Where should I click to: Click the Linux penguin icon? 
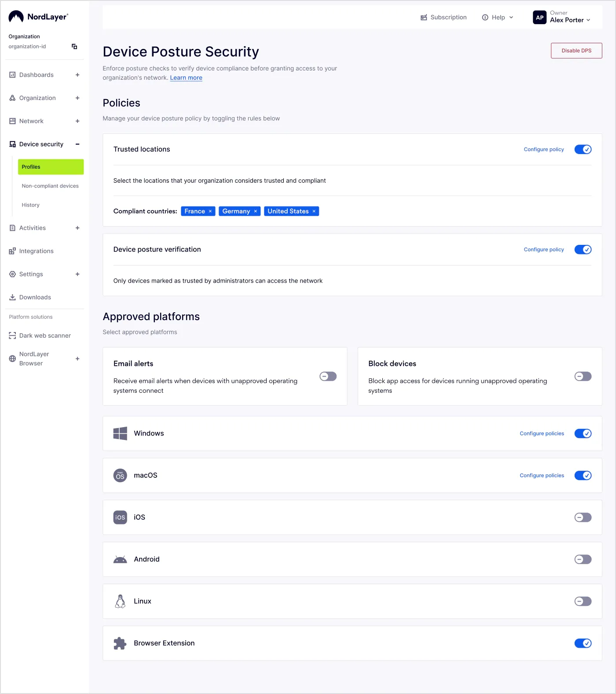click(120, 601)
